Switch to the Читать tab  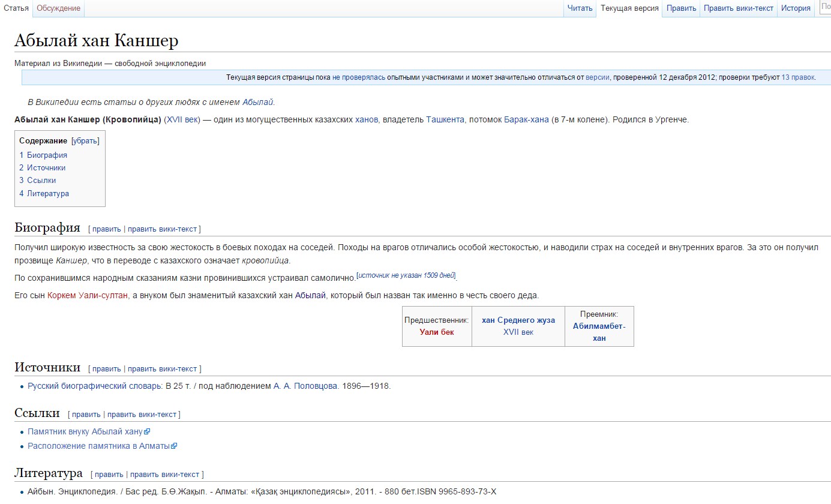580,8
